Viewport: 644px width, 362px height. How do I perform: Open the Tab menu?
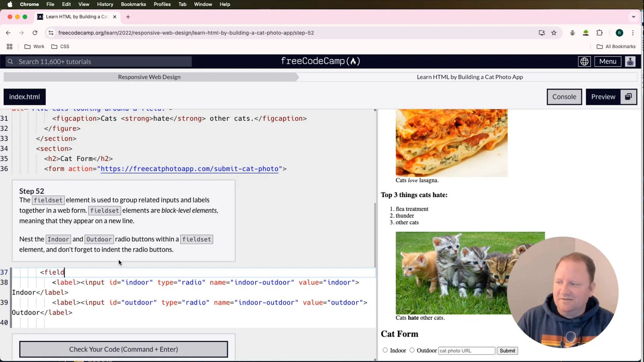182,4
